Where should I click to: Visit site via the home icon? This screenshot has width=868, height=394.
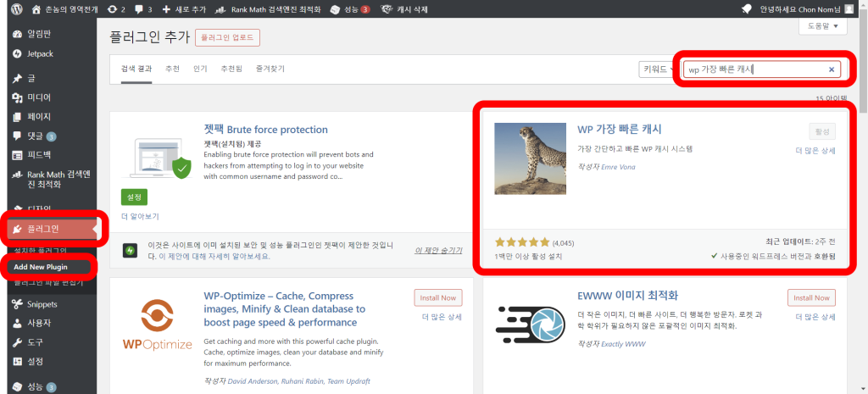pyautogui.click(x=36, y=8)
